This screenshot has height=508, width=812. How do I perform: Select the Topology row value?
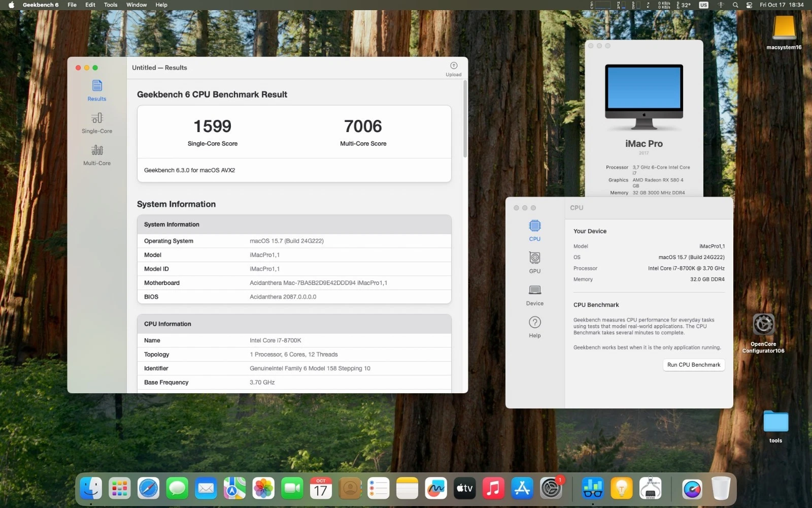(293, 355)
